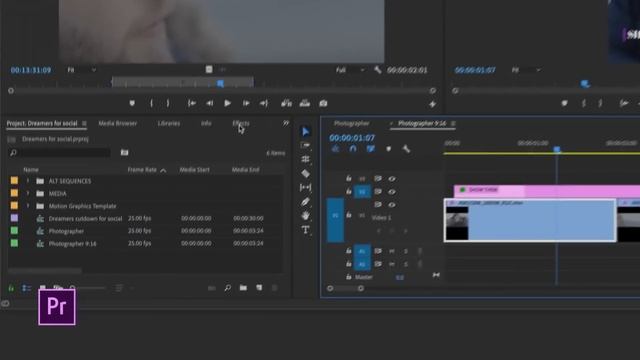This screenshot has width=640, height=360.
Task: Create a new bin in the Project panel
Action: tap(243, 288)
